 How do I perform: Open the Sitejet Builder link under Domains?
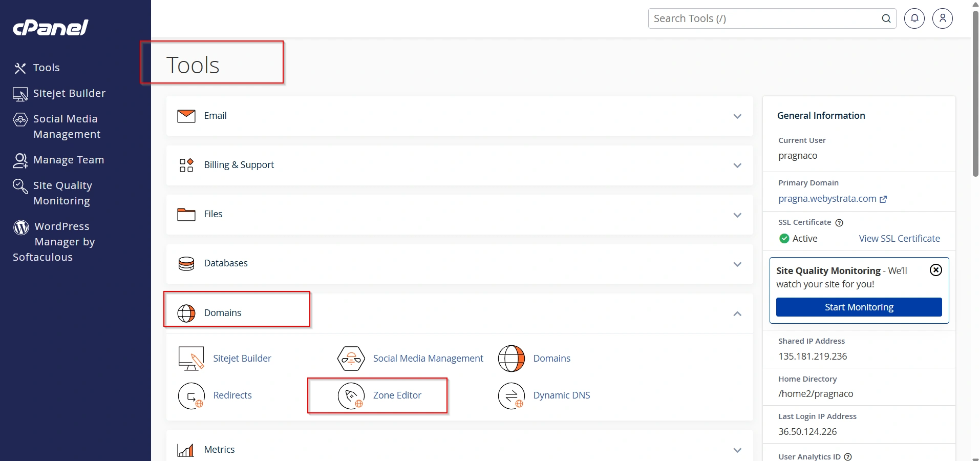point(242,358)
